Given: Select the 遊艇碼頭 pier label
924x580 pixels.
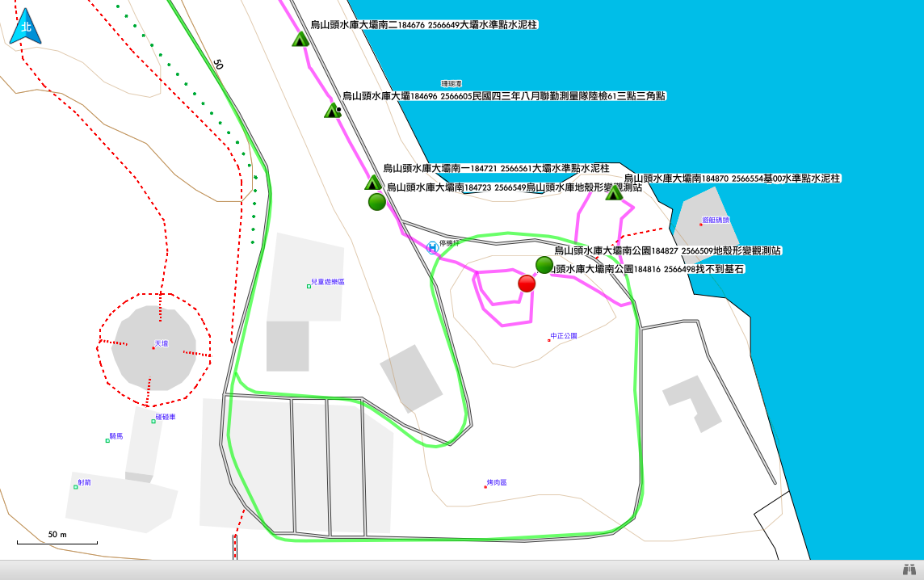Looking at the screenshot, I should [715, 220].
